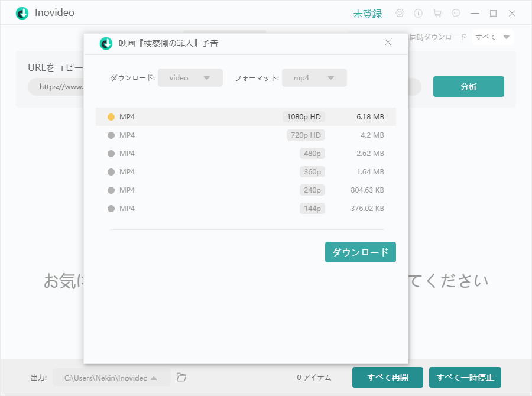Expand the simultaneous download 'すべて' dropdown
The image size is (532, 396).
pos(492,37)
